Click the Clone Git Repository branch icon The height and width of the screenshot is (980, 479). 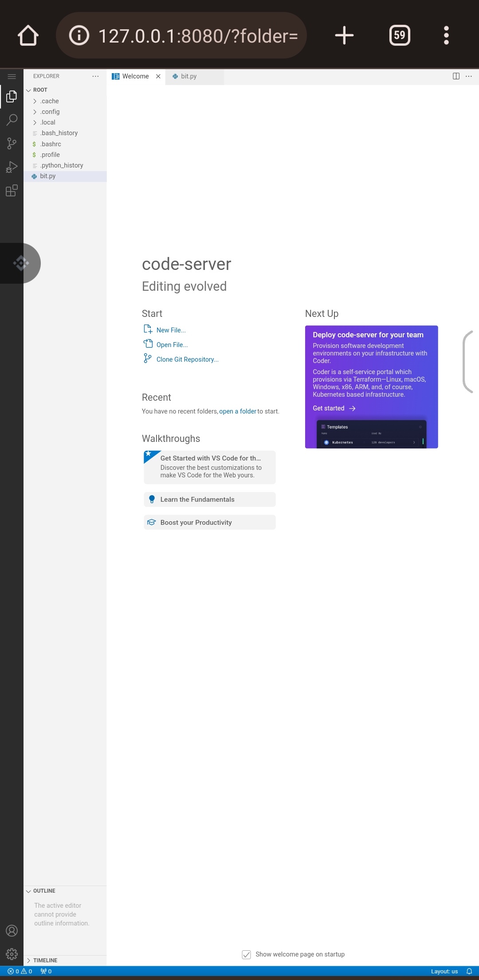point(148,359)
